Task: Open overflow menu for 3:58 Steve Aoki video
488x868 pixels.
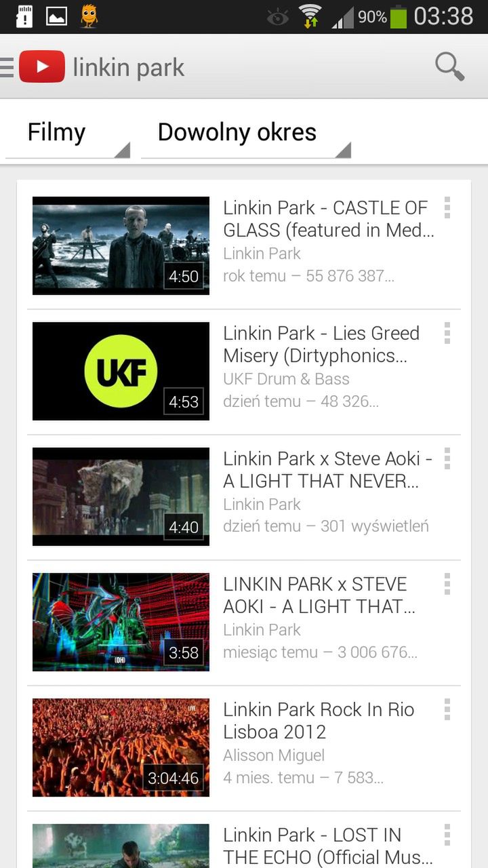Action: pyautogui.click(x=447, y=584)
